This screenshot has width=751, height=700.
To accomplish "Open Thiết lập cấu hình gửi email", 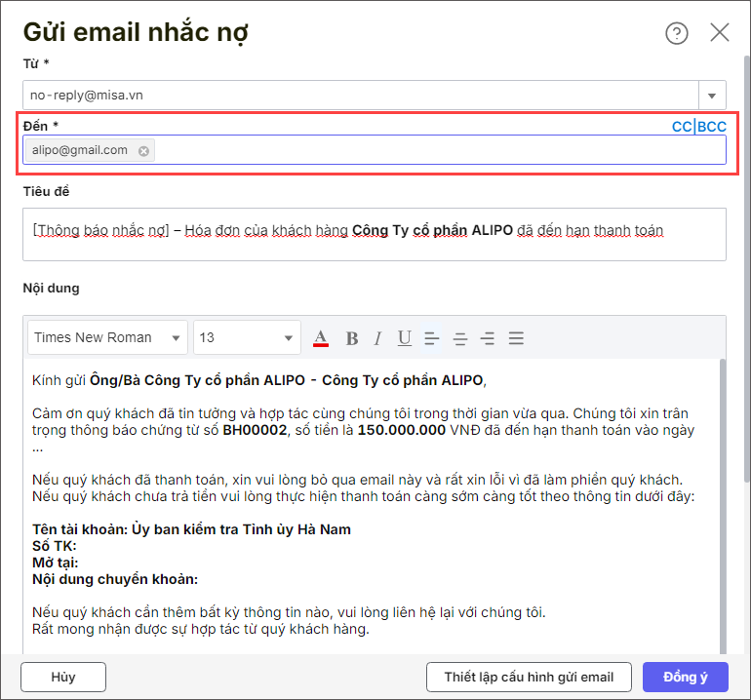I will tap(529, 677).
